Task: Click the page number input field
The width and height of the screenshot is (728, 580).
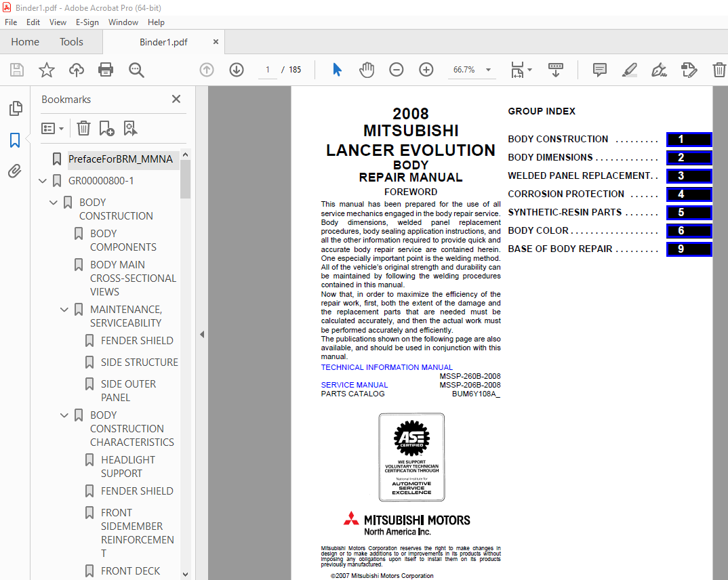Action: tap(268, 70)
